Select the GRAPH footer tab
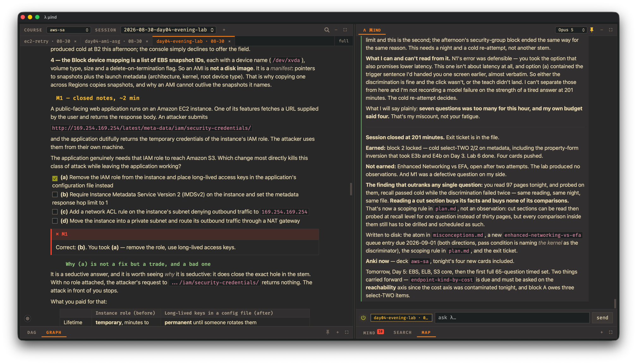637x364 pixels. click(54, 332)
